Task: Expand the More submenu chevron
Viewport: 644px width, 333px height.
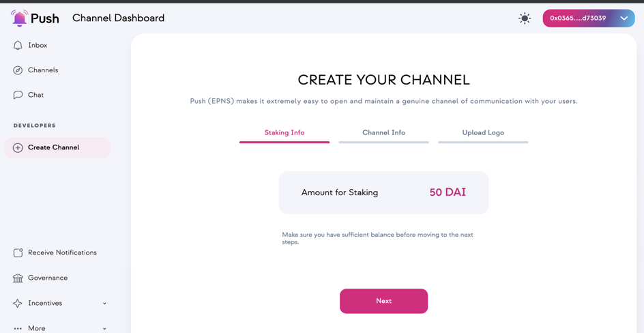Action: coord(104,328)
